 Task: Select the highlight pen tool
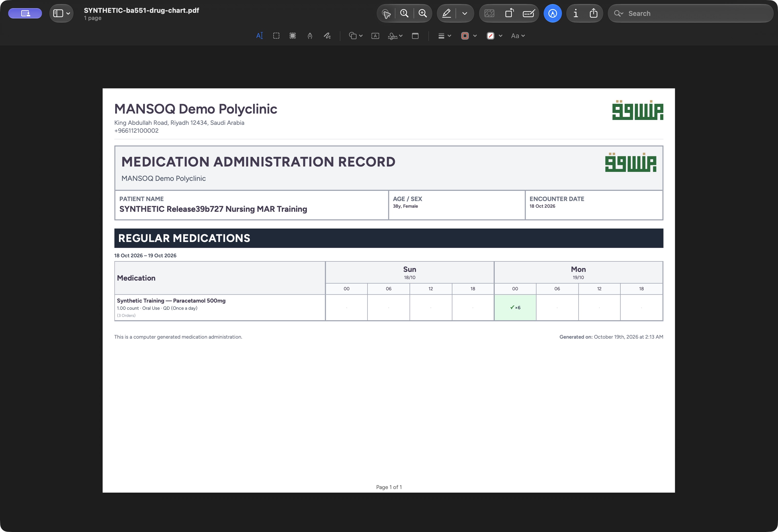[x=446, y=13]
